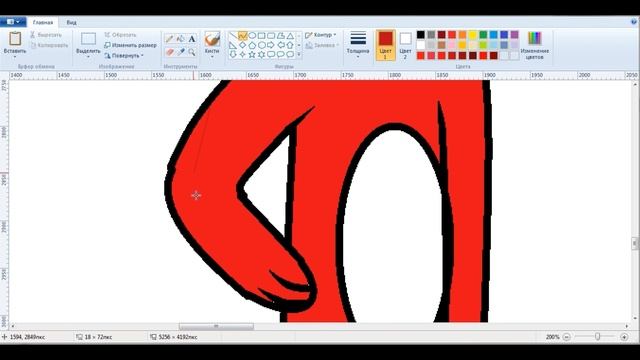
Task: Choose the Oval callout shape
Action: coord(280,54)
